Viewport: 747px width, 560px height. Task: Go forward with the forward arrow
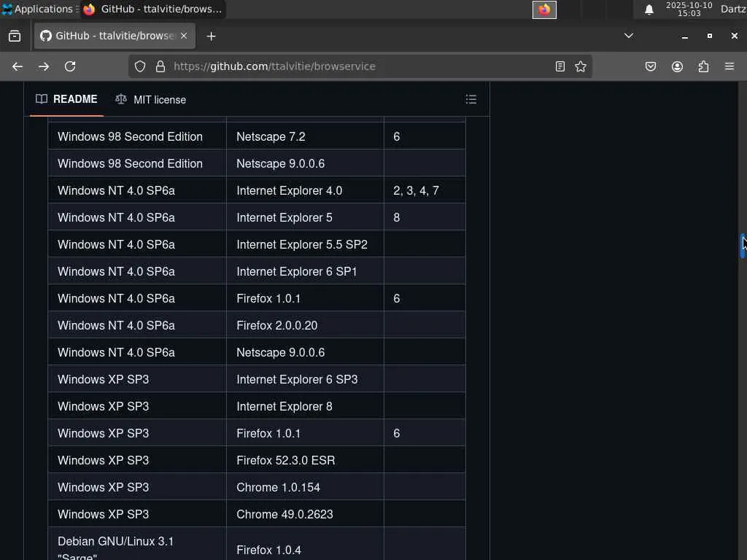tap(44, 66)
